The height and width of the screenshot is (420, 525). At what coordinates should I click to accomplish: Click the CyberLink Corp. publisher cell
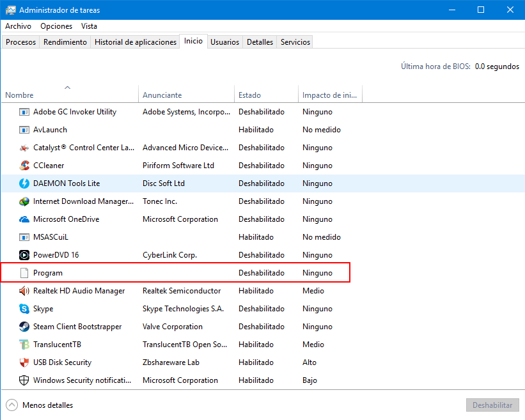tap(169, 255)
